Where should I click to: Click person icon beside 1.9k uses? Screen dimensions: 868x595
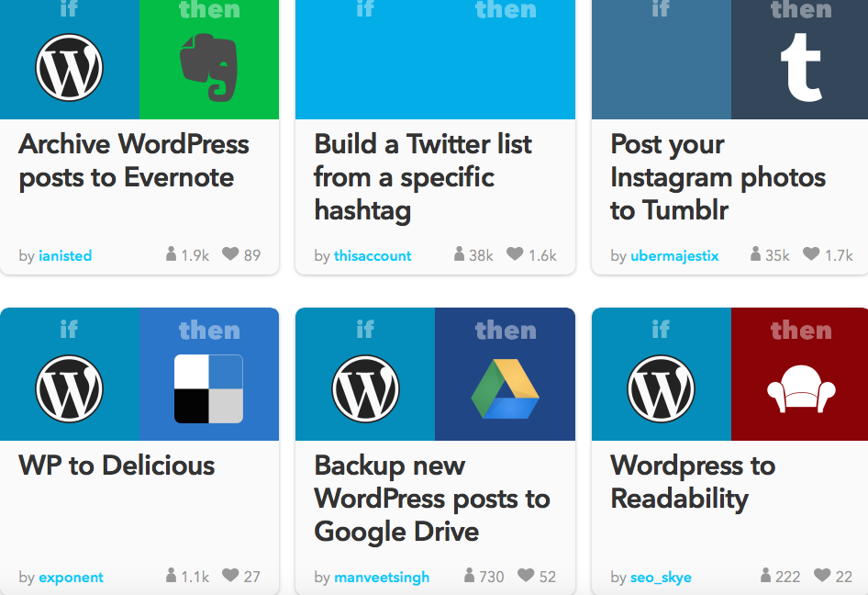point(171,253)
